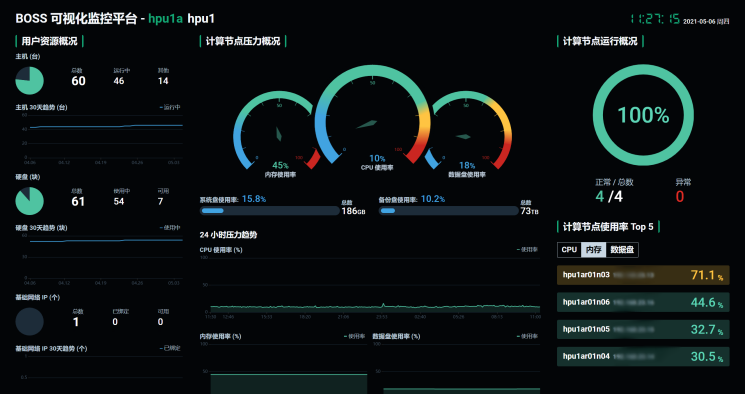Click the red 异常 count 0
Viewport: 745px width, 394px height.
click(x=680, y=196)
